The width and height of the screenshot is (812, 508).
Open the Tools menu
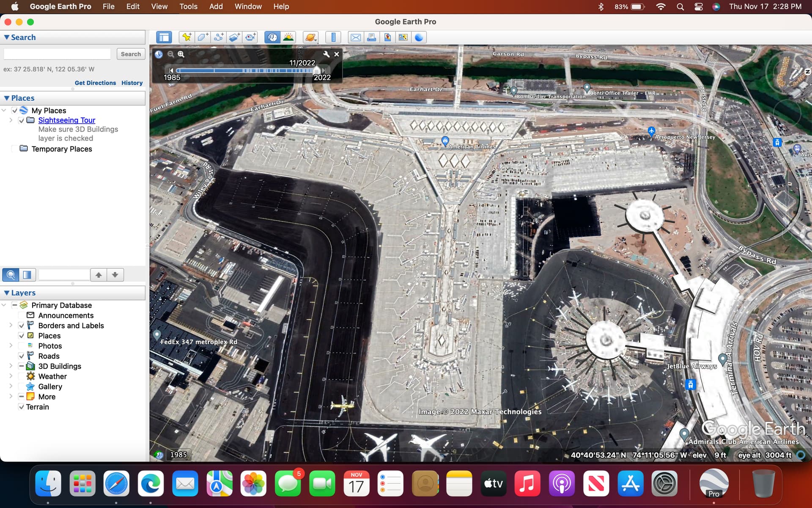(x=188, y=6)
